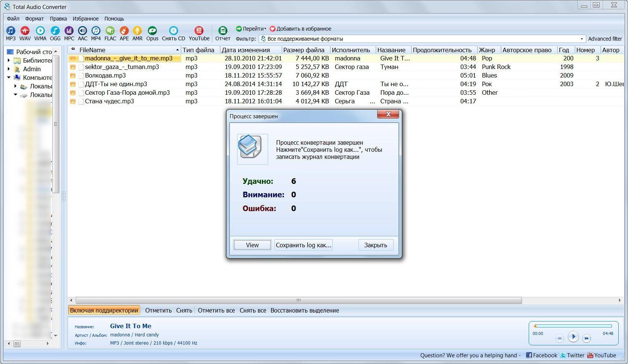Open the Перейти navigation dropdown

(x=251, y=29)
